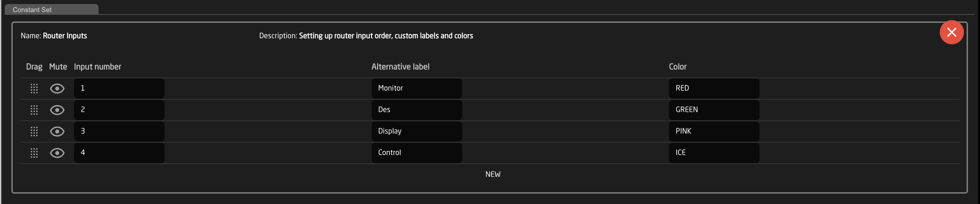Grab the drag handle for the Monitor row
The width and height of the screenshot is (980, 204).
coord(34,89)
